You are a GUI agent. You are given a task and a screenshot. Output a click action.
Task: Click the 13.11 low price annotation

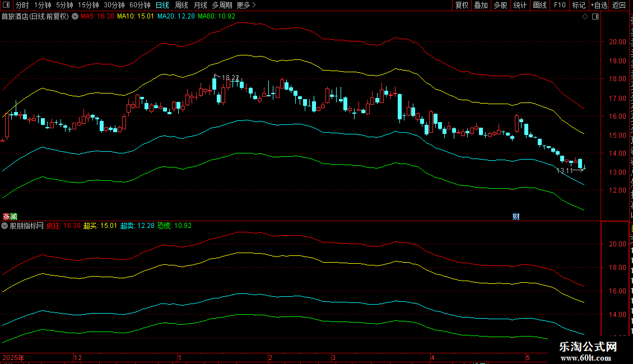click(565, 171)
